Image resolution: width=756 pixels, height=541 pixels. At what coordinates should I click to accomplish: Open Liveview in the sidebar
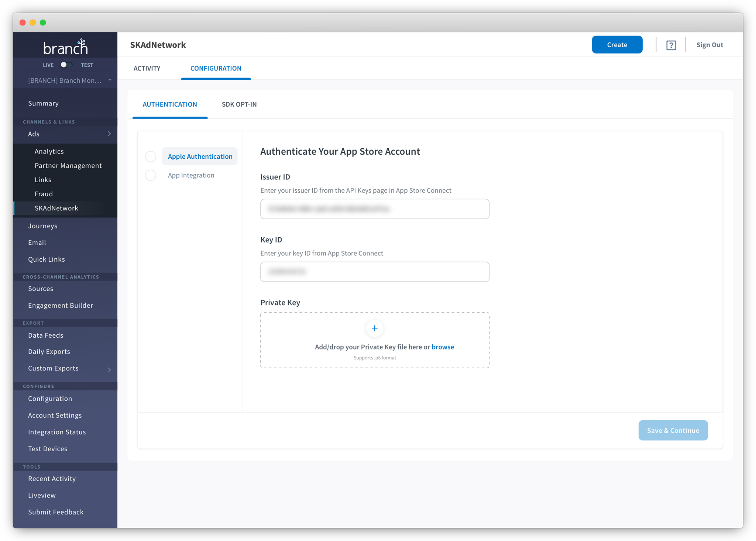tap(42, 495)
